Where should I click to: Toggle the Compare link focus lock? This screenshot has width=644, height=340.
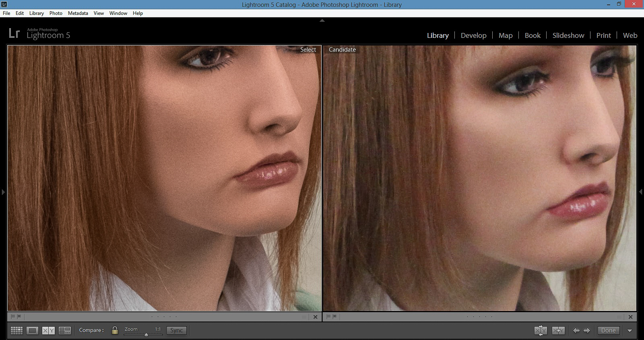tap(115, 330)
